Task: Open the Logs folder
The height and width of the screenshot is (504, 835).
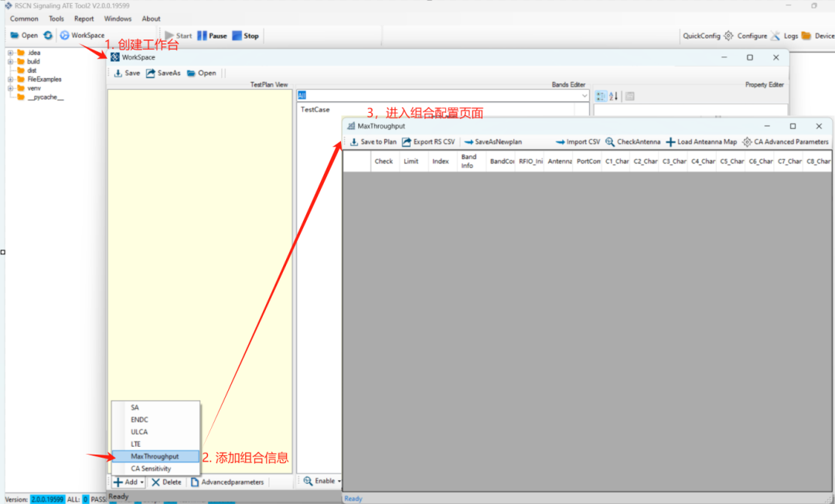Action: coord(797,36)
